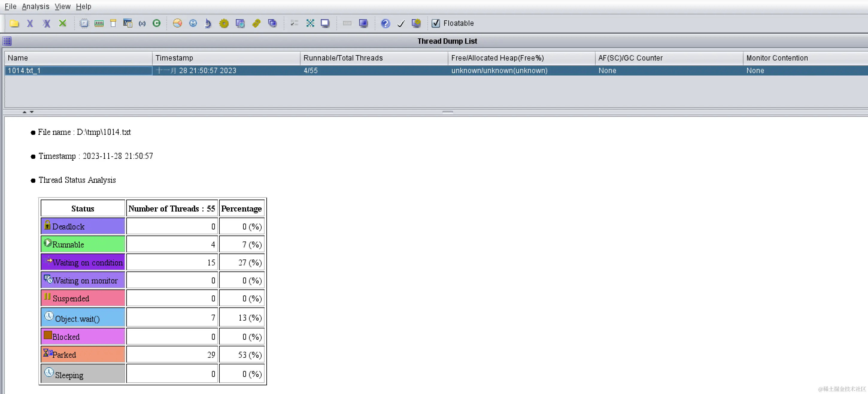
Task: Click the yellow folder open icon
Action: pos(14,23)
